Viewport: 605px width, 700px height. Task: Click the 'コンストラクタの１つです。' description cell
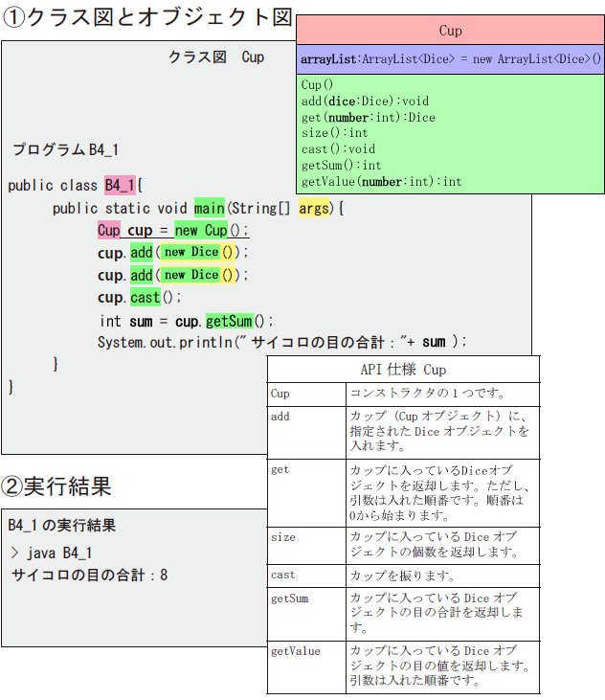(x=427, y=394)
